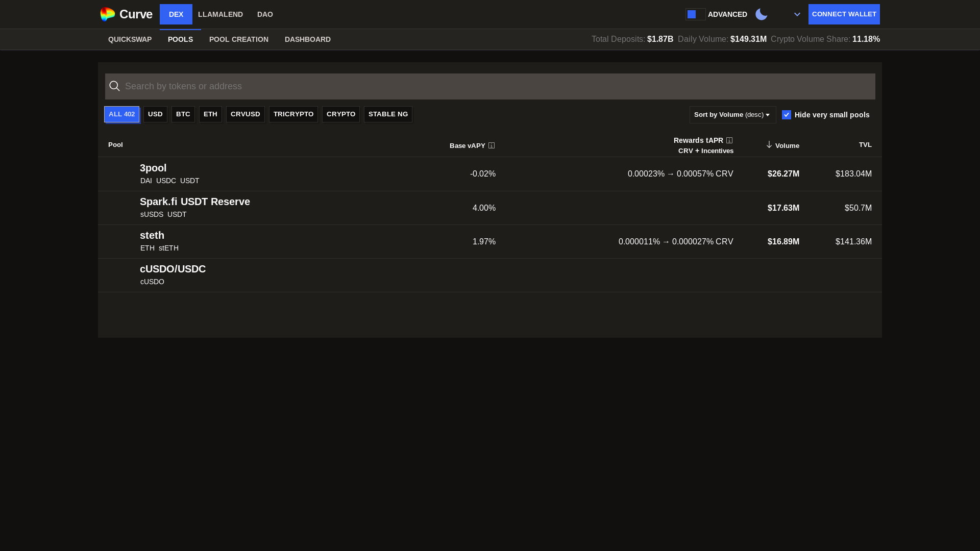Click the DAI token label

[146, 181]
